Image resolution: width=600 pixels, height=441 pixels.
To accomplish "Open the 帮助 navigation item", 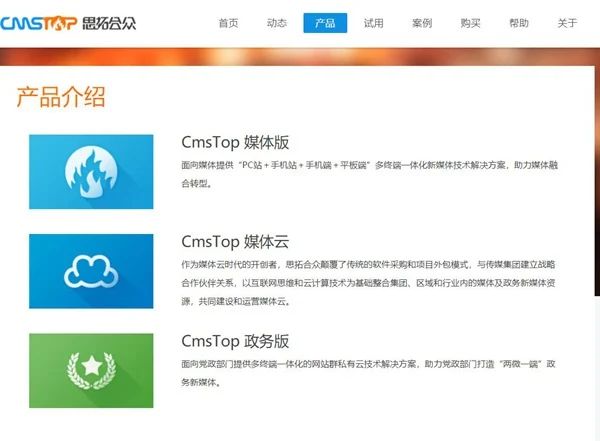I will 519,23.
